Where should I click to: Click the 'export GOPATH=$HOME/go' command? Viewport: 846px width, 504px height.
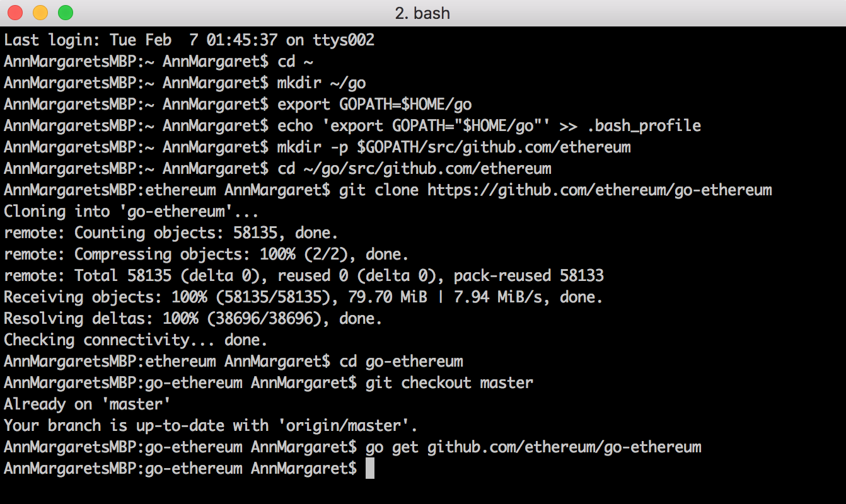point(374,105)
